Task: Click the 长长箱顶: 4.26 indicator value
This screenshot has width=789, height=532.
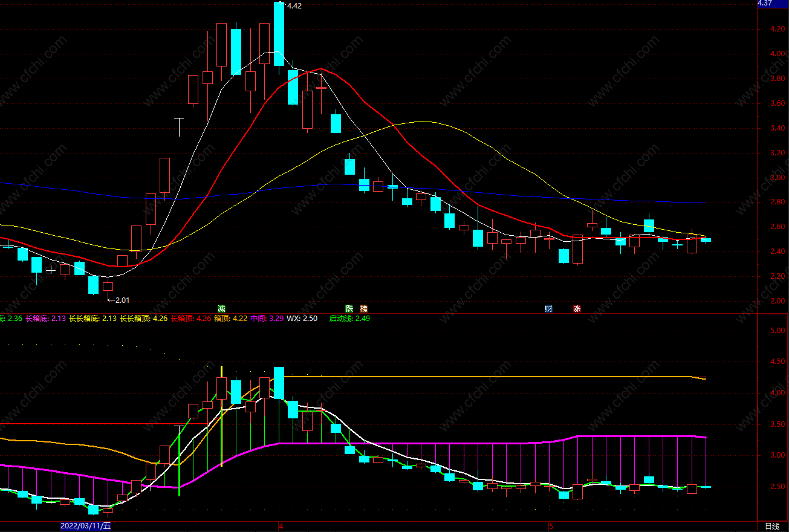Action: [x=144, y=318]
